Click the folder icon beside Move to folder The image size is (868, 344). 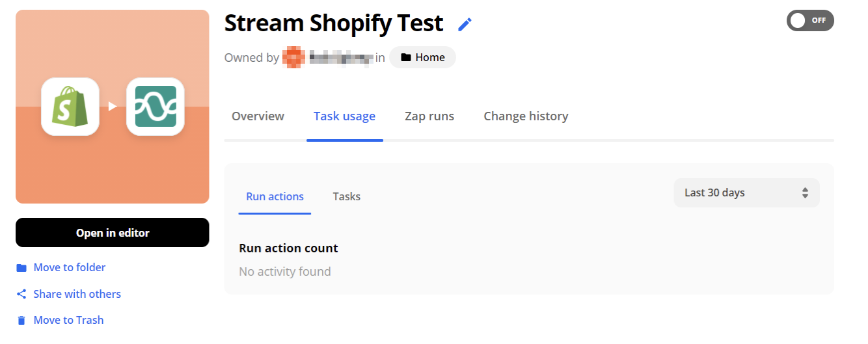pos(21,268)
